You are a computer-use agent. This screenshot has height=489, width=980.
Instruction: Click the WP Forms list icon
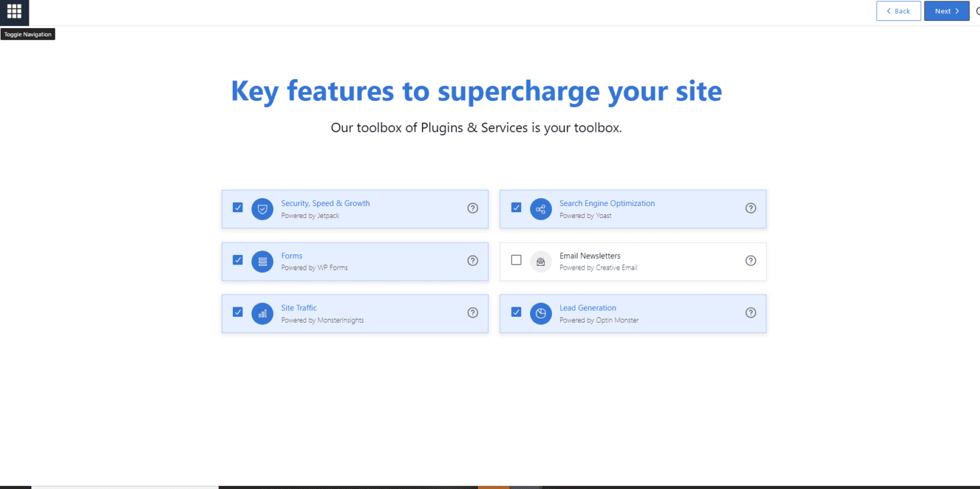pos(262,261)
